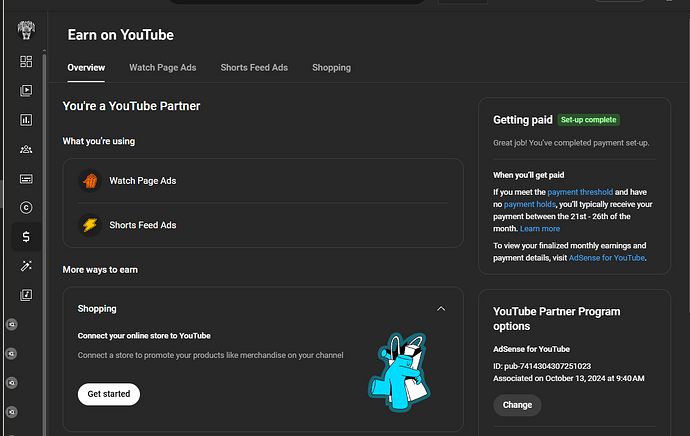This screenshot has height=436, width=690.
Task: Open the Content icon in sidebar
Action: [x=26, y=91]
